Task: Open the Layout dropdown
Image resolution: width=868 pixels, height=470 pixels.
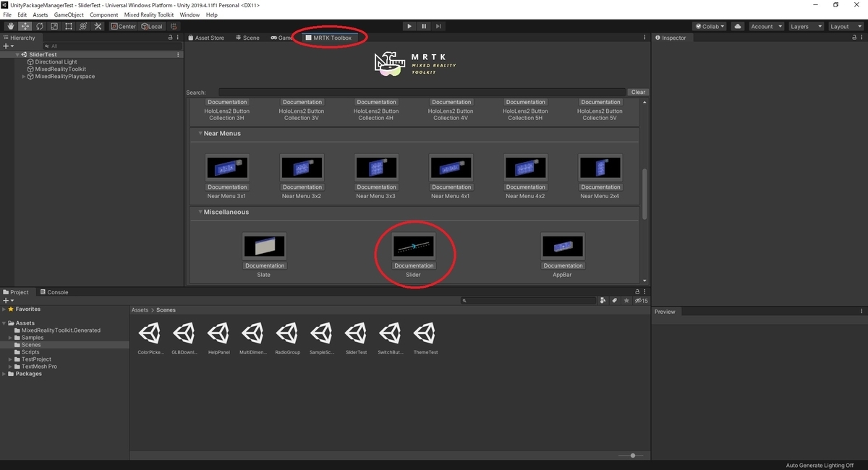Action: [x=845, y=26]
